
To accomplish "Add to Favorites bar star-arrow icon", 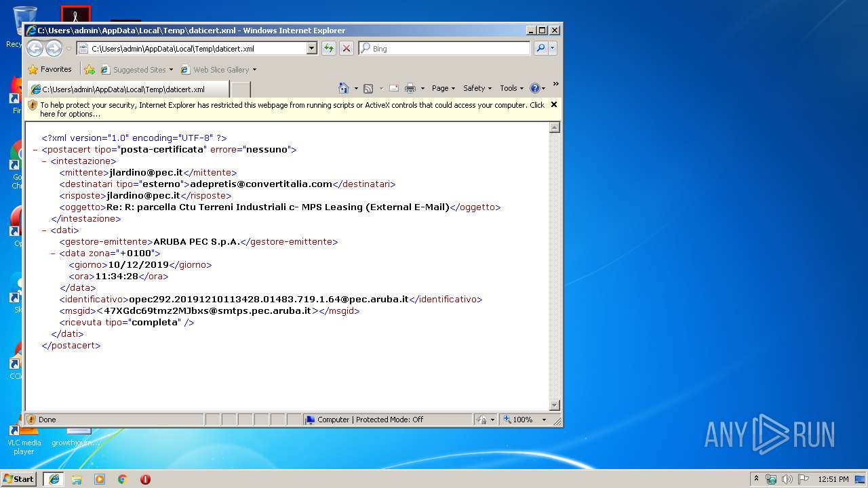I will point(90,69).
